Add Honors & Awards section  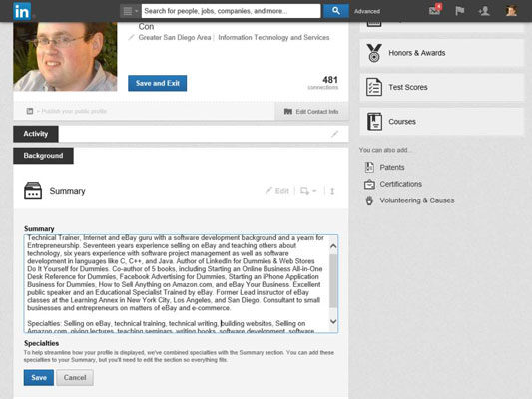pyautogui.click(x=442, y=53)
